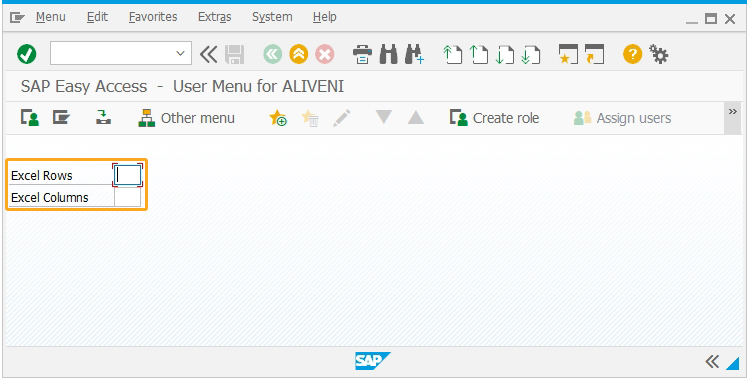
Task: Click the green Back button
Action: [x=273, y=54]
